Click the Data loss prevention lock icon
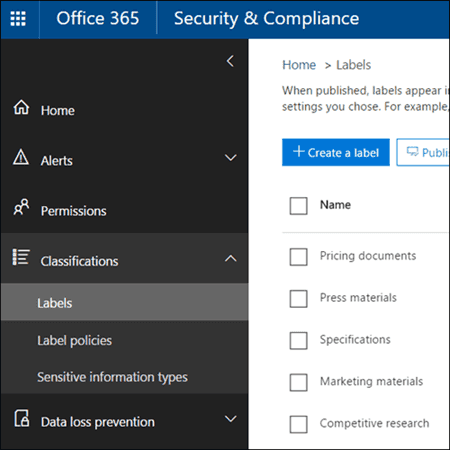Screen dimensions: 450x450 [x=22, y=418]
